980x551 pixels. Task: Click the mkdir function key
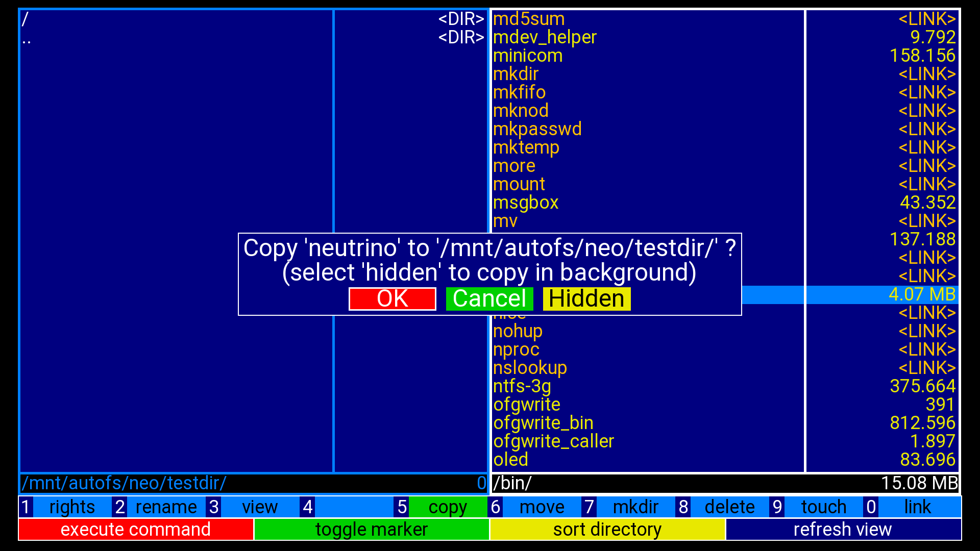click(x=635, y=507)
